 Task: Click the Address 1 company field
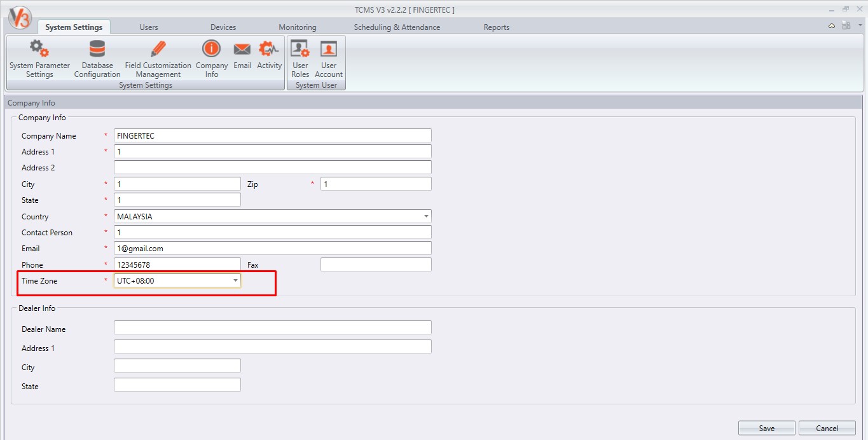[x=273, y=151]
